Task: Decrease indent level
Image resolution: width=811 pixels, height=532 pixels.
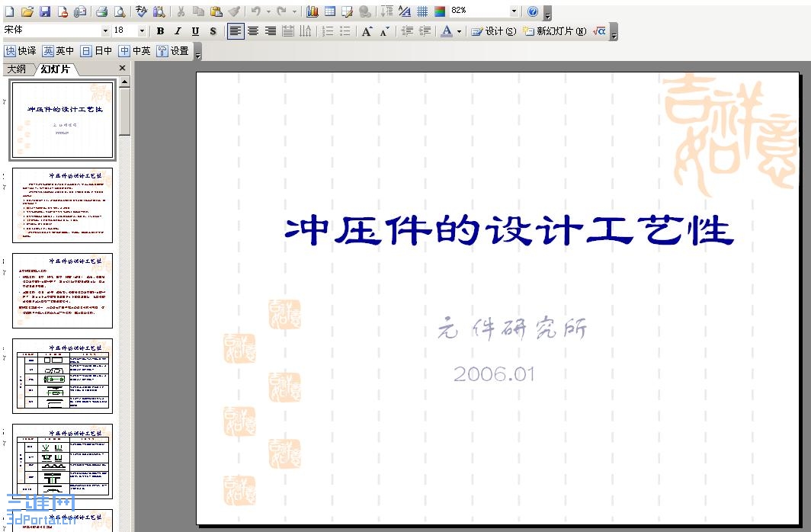Action: [406, 31]
